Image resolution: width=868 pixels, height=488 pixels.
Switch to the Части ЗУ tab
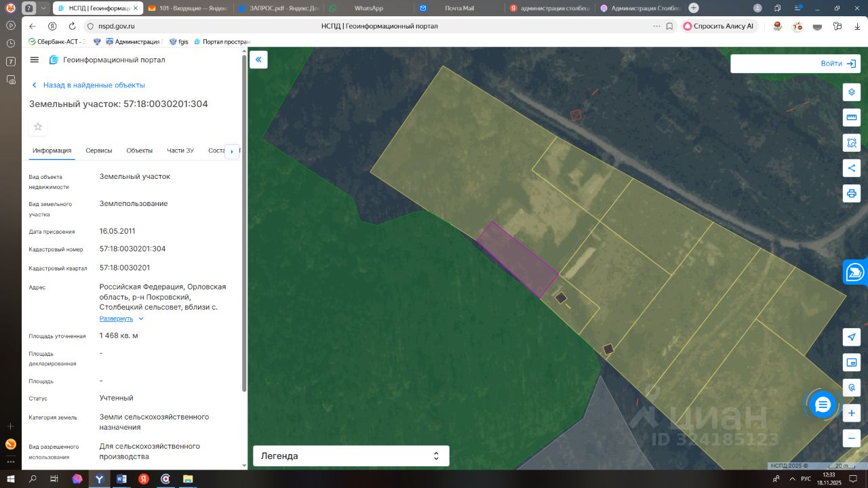tap(180, 150)
